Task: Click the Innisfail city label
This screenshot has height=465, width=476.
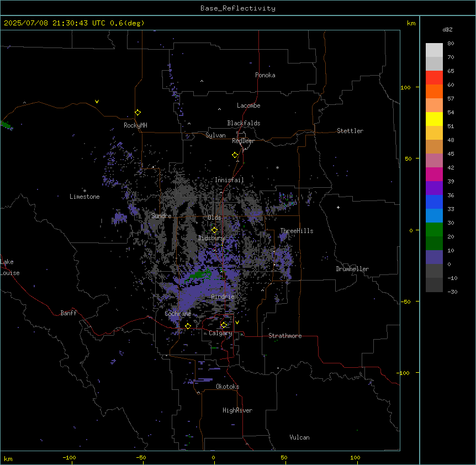Action: tap(229, 180)
